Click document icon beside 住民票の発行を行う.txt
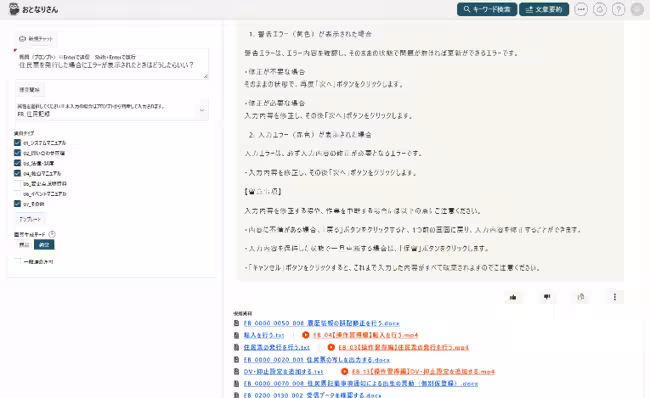 coord(236,347)
